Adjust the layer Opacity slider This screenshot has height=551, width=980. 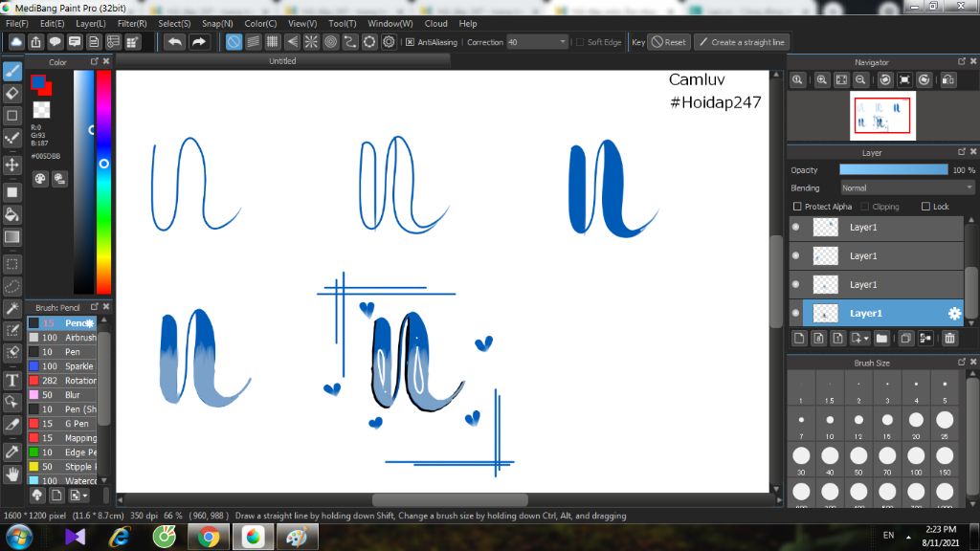click(x=894, y=170)
